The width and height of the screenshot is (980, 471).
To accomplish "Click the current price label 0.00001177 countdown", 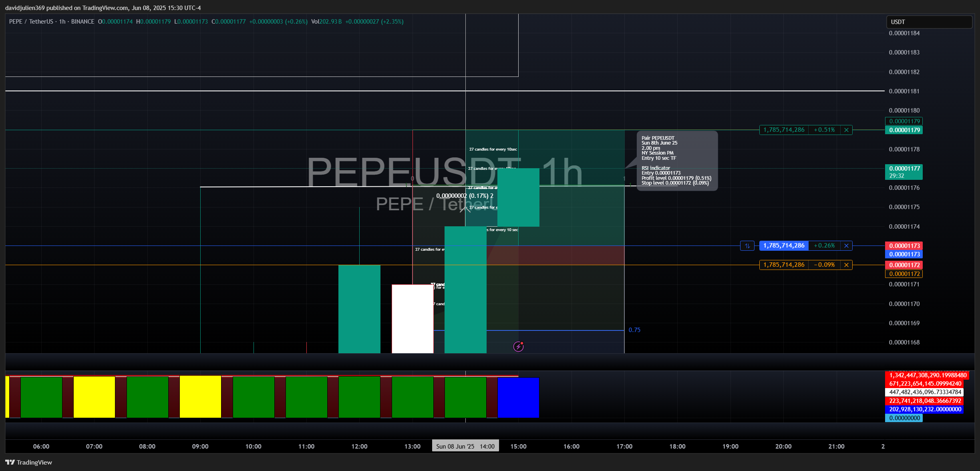I will [x=904, y=172].
